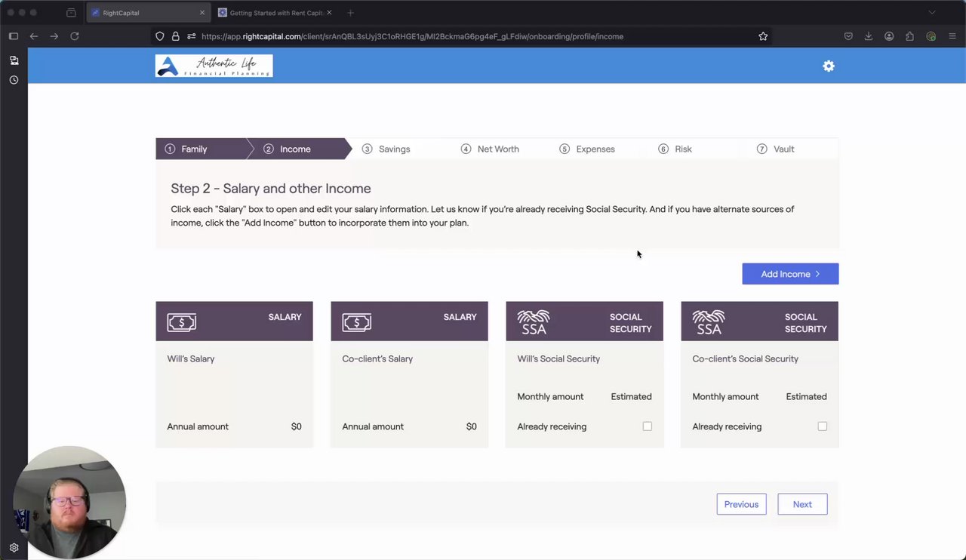Click the SSA logo on Will's Social Security
Viewport: 966px width, 560px height.
[x=534, y=322]
